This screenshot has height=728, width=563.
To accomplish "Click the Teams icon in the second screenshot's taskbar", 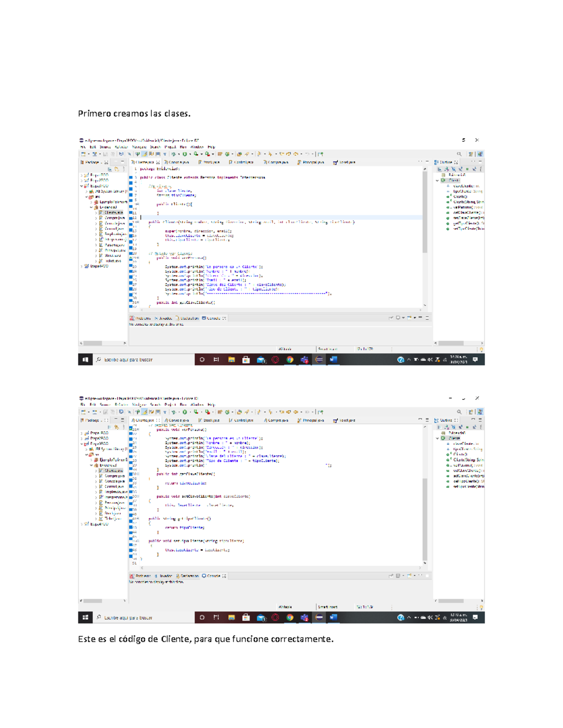I will pos(304,617).
